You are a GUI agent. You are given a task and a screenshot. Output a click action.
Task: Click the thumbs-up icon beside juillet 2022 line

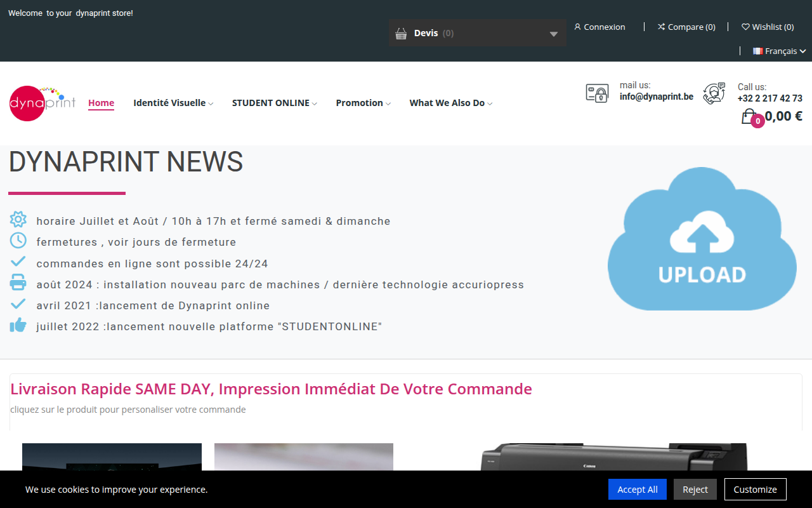coord(18,325)
